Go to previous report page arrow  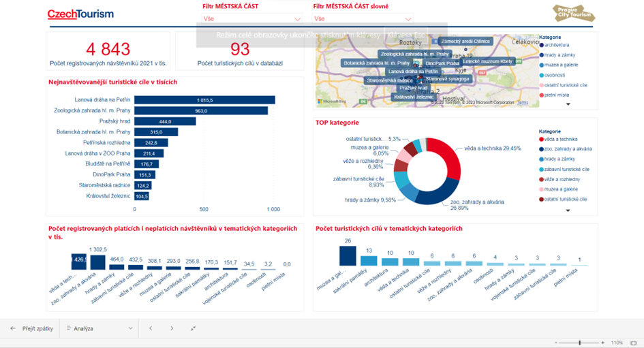point(151,328)
